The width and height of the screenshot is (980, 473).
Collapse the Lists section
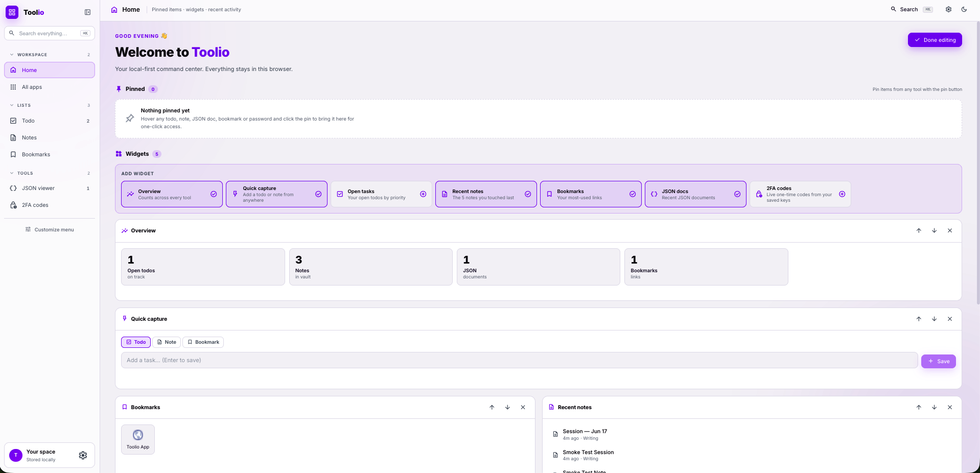(50, 105)
